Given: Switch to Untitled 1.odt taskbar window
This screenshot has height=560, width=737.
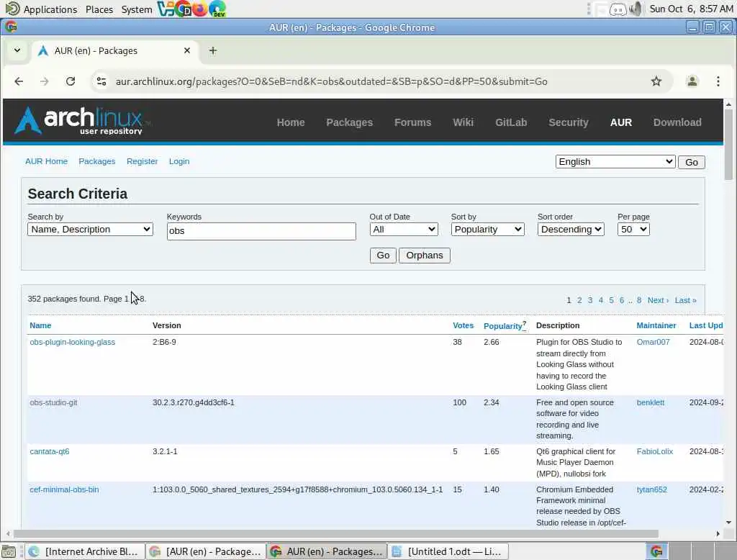Looking at the screenshot, I should pos(448,551).
